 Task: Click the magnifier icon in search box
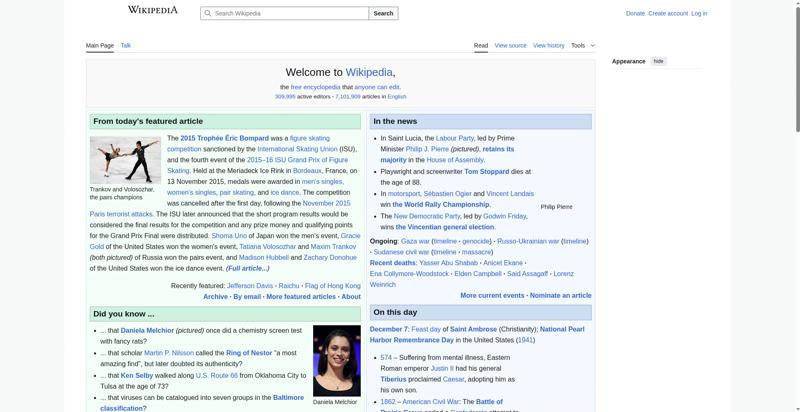coord(207,13)
